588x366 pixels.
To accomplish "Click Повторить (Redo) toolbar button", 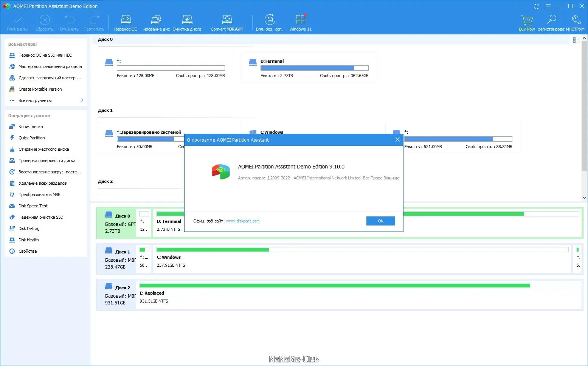I will click(94, 23).
